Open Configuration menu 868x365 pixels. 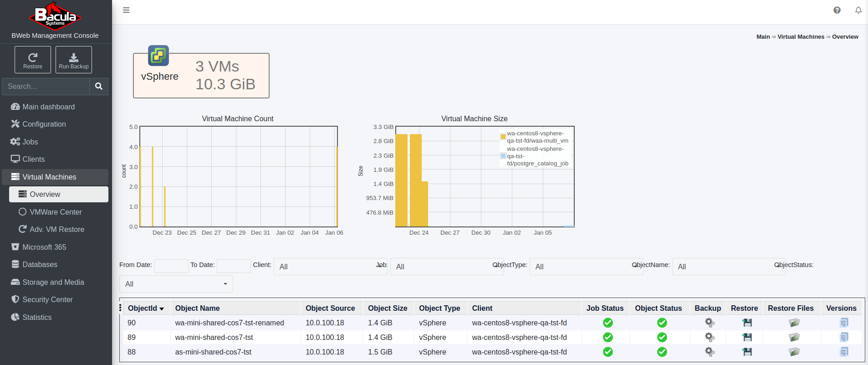pyautogui.click(x=55, y=124)
